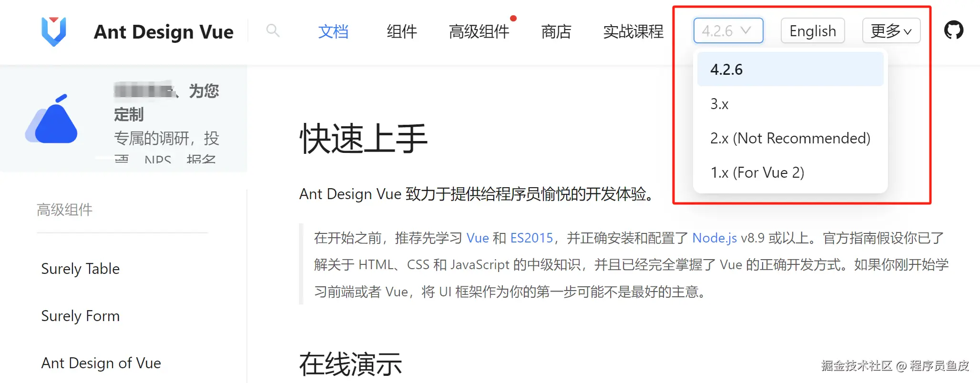Viewport: 980px width, 383px height.
Task: Open the GitHub repository icon
Action: (953, 30)
